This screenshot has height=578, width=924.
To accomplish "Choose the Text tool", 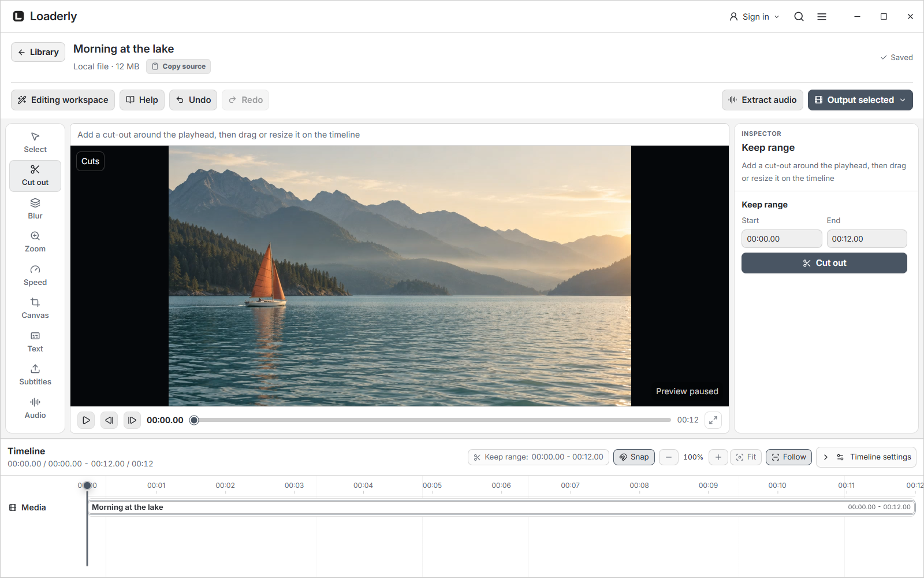I will click(x=35, y=342).
